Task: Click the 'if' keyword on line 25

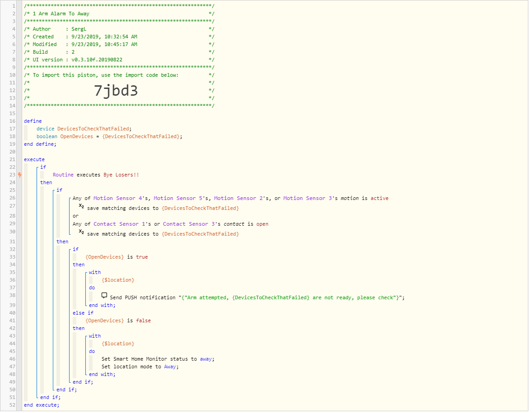Action: point(59,190)
